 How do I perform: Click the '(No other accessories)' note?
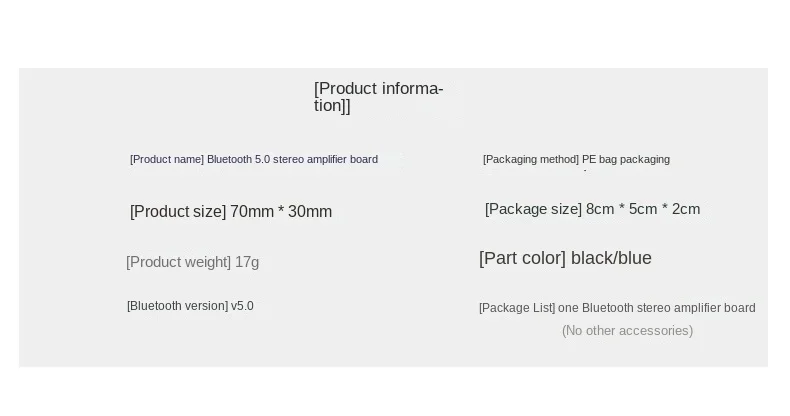coord(627,331)
